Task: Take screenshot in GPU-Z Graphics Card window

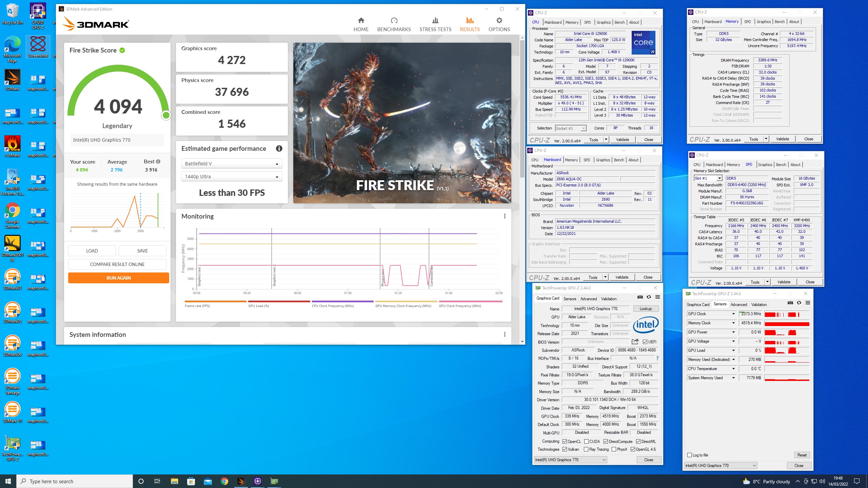Action: pos(640,297)
